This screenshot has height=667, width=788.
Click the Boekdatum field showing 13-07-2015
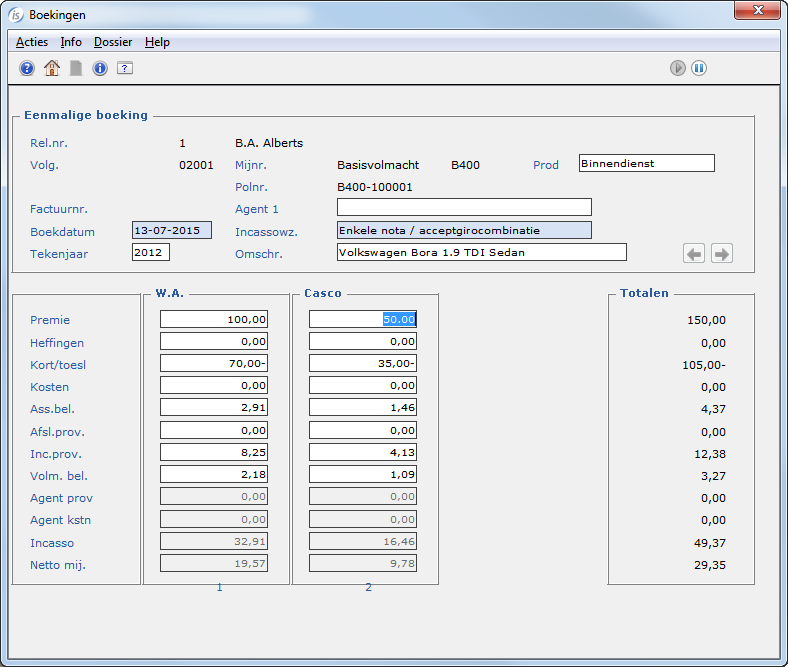point(172,230)
